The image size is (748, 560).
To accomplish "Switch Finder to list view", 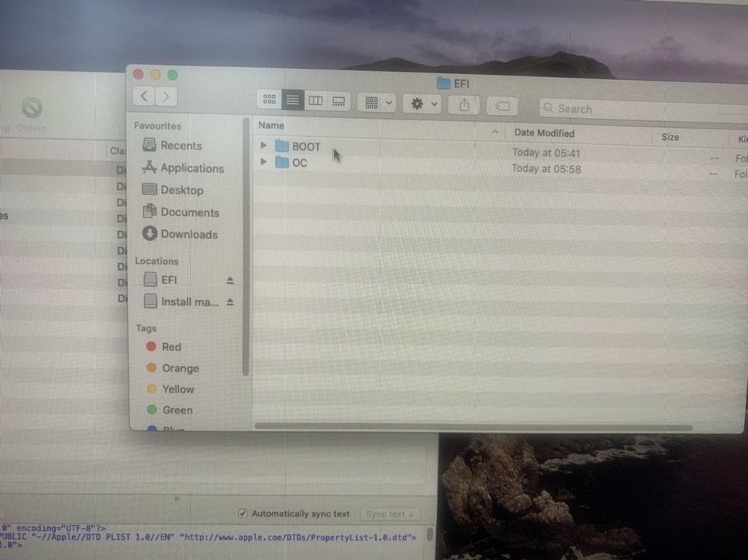I will click(x=292, y=100).
